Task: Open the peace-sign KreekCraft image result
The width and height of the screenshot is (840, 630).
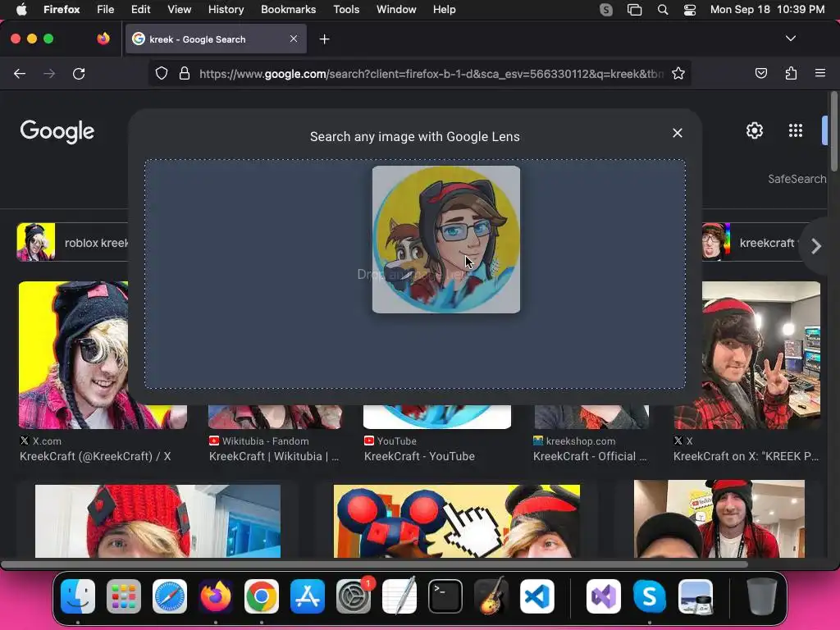Action: coord(760,355)
